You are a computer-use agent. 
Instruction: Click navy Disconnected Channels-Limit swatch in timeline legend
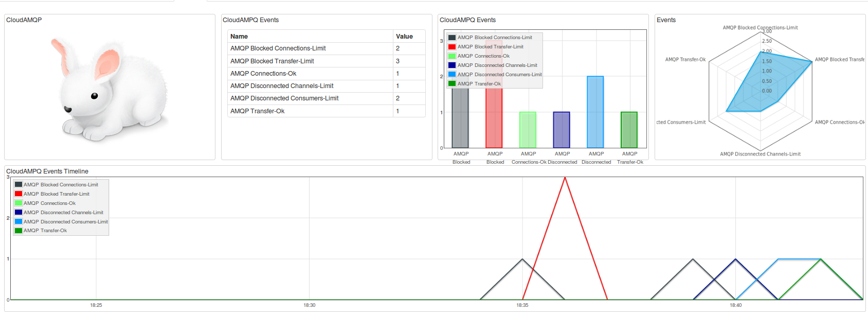(19, 213)
